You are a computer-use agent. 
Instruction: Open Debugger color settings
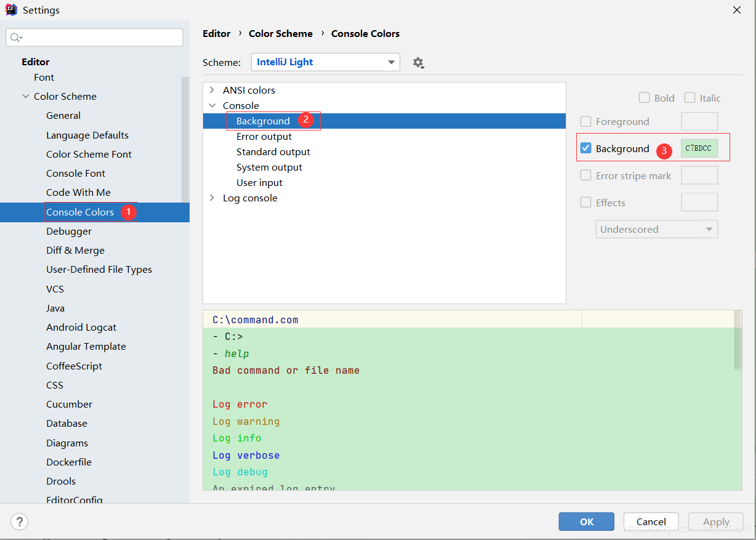click(x=69, y=231)
